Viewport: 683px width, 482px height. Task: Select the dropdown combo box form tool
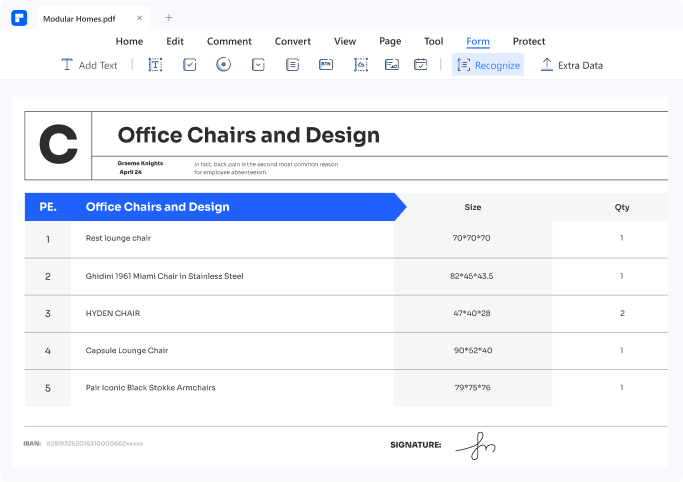coord(258,65)
